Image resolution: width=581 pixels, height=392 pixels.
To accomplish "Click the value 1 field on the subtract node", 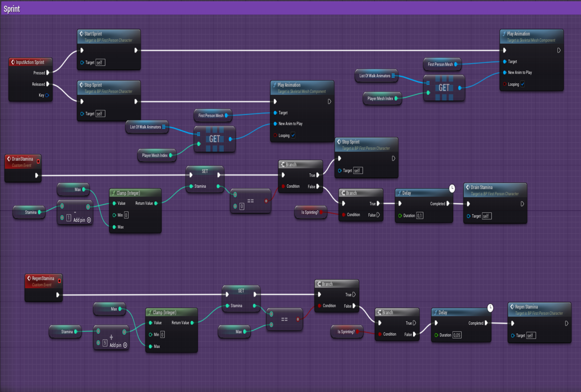I will (69, 218).
